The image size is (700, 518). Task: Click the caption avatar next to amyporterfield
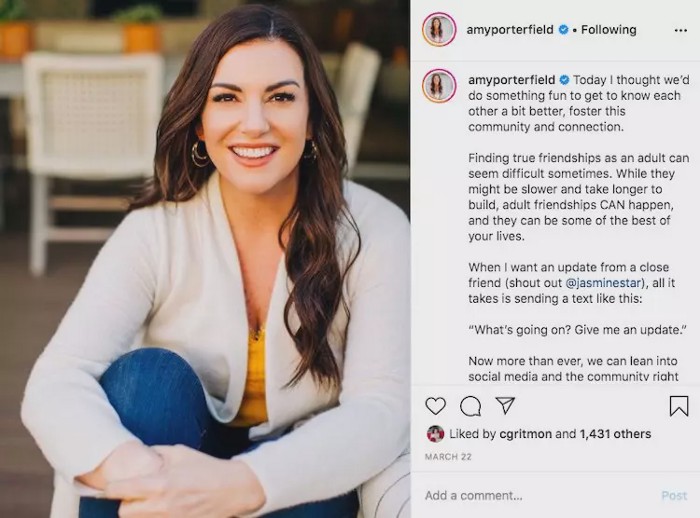coord(439,86)
